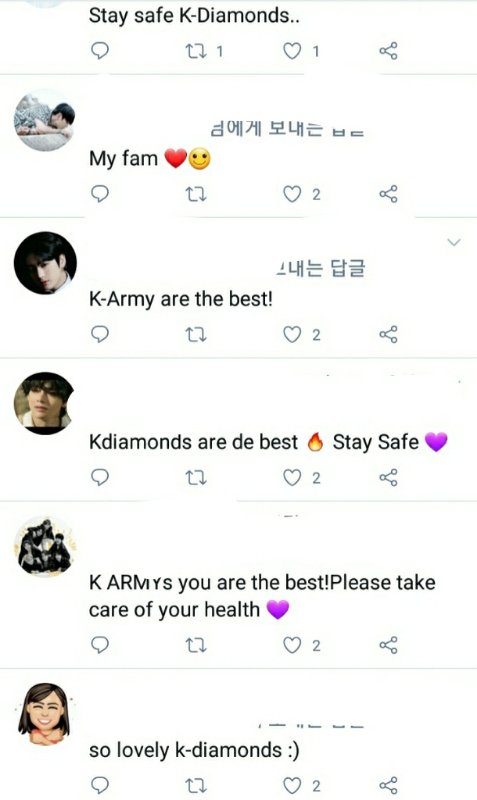Retweet the 'Stay safe K-Diamonds' tweet
The image size is (477, 800).
[195, 51]
